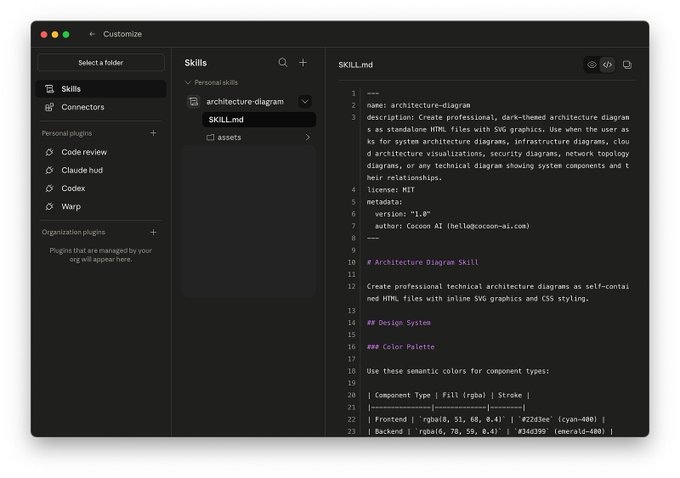The image size is (680, 478).
Task: Click the Claude hud plug icon
Action: point(49,170)
